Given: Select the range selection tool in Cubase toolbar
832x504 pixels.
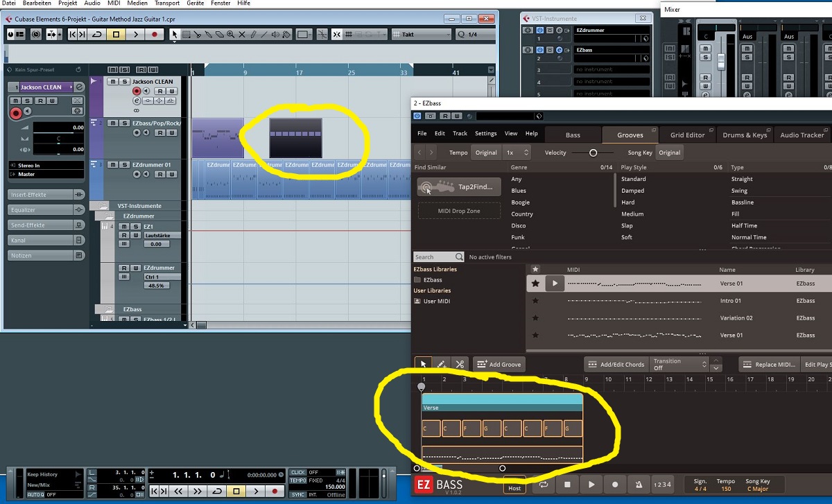Looking at the screenshot, I should tap(186, 34).
